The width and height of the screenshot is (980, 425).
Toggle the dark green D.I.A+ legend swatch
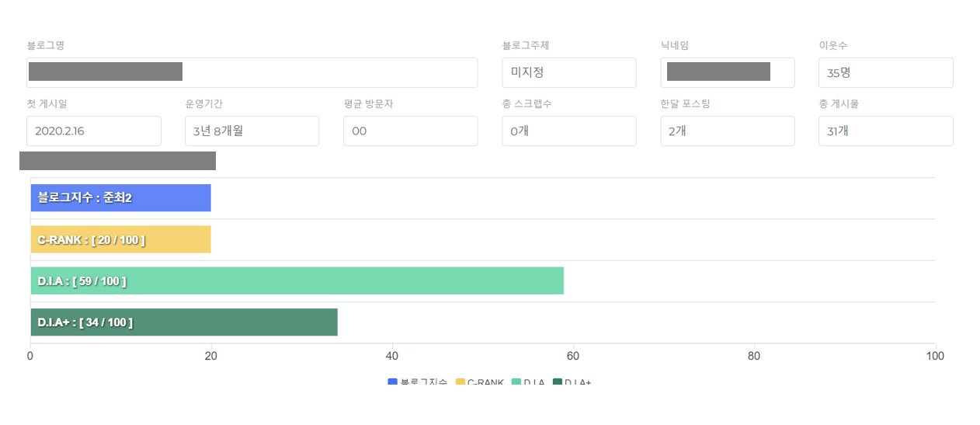tap(557, 382)
